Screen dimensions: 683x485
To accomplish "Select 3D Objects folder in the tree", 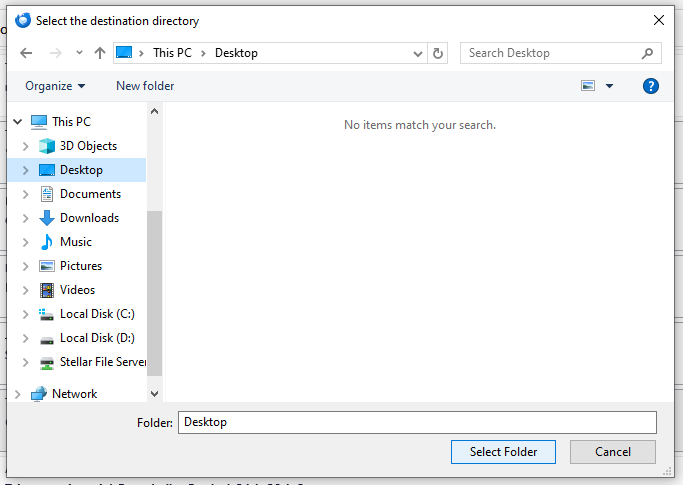I will point(88,146).
